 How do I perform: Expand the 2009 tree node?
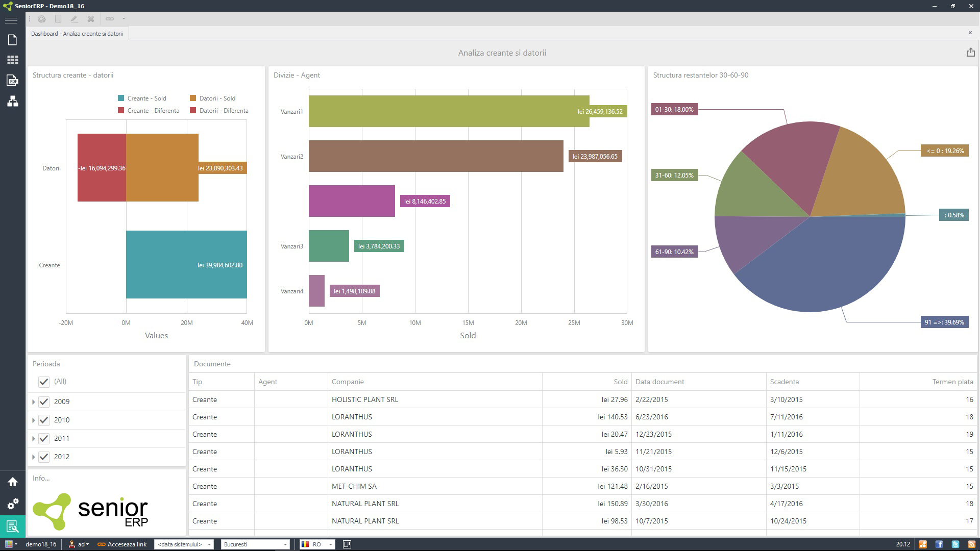coord(34,402)
